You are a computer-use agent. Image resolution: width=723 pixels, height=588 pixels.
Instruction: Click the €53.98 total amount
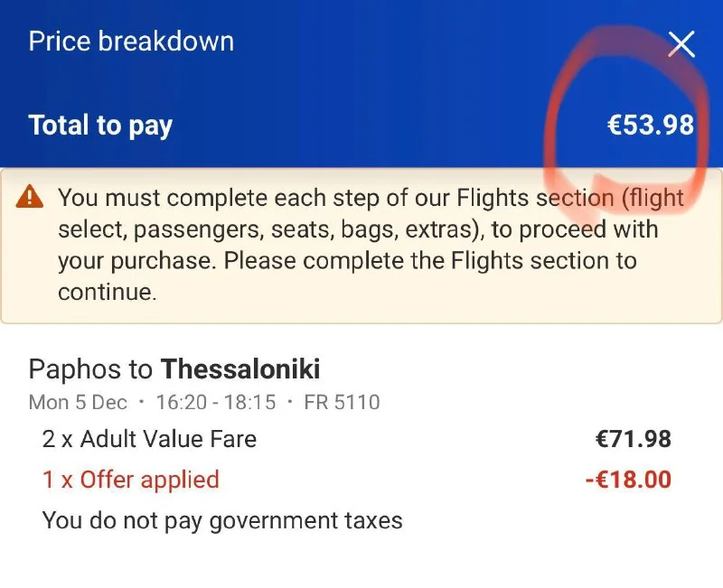(650, 125)
